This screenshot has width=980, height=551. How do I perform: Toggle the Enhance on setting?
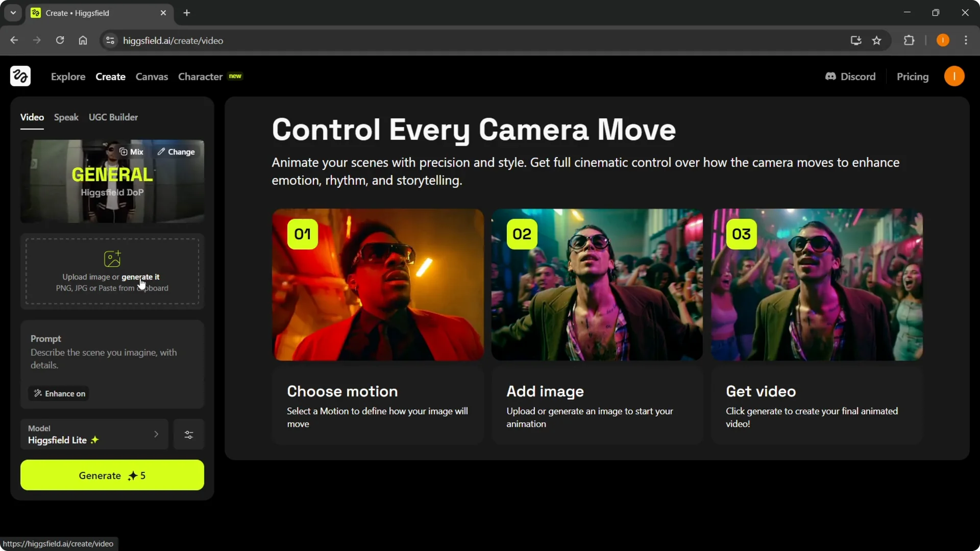coord(58,393)
